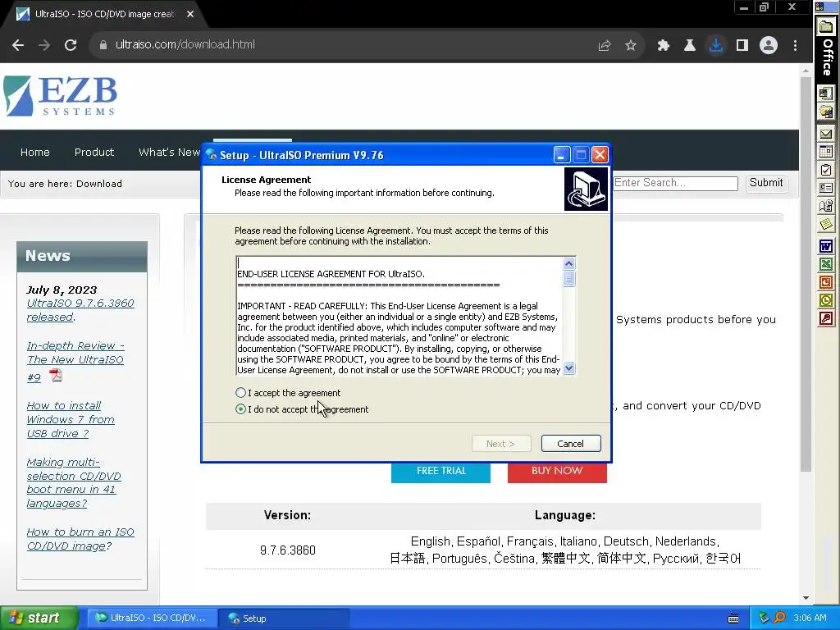The width and height of the screenshot is (840, 630).
Task: Click New Journal Entry icon in Office bar
Action: click(x=825, y=206)
